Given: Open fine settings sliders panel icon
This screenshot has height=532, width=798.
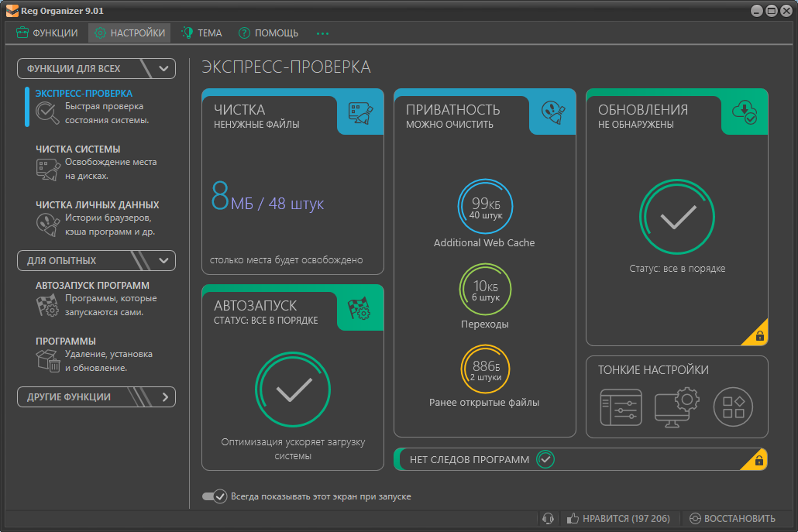Looking at the screenshot, I should pos(621,407).
